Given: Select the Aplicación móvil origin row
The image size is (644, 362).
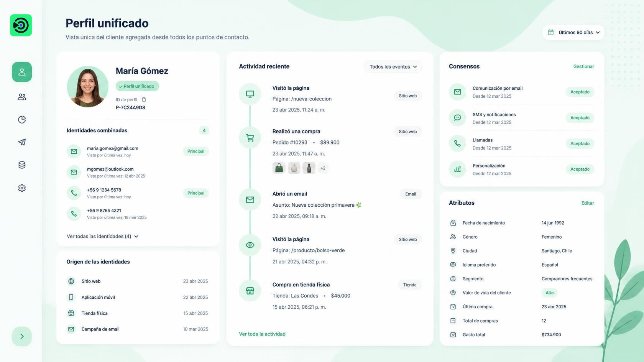Looking at the screenshot, I should click(138, 297).
